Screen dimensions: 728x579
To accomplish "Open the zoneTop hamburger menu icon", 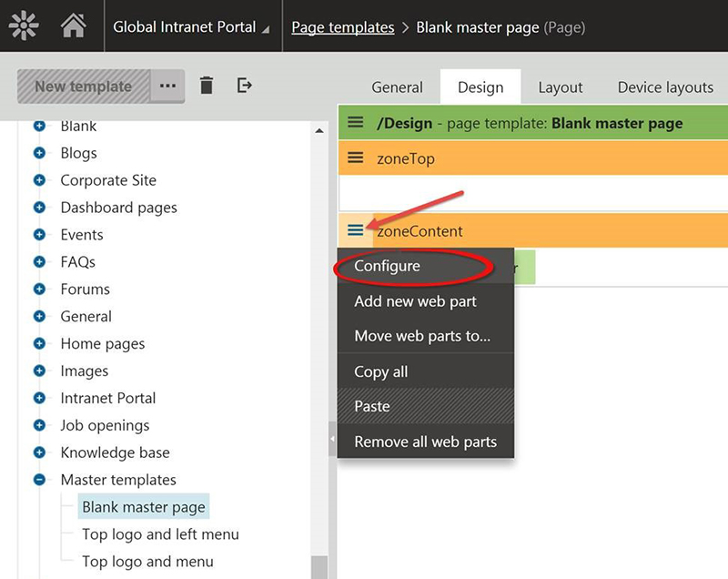I will pyautogui.click(x=356, y=158).
